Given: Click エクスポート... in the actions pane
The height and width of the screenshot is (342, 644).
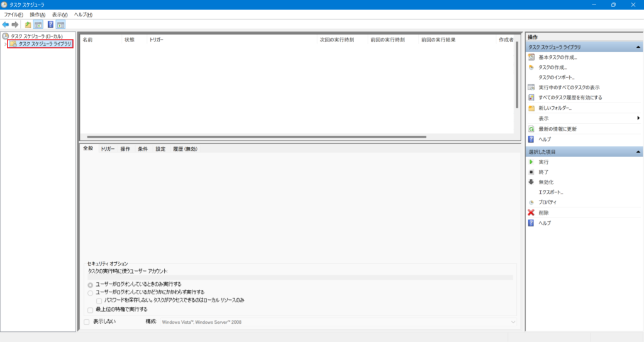Looking at the screenshot, I should pos(551,192).
